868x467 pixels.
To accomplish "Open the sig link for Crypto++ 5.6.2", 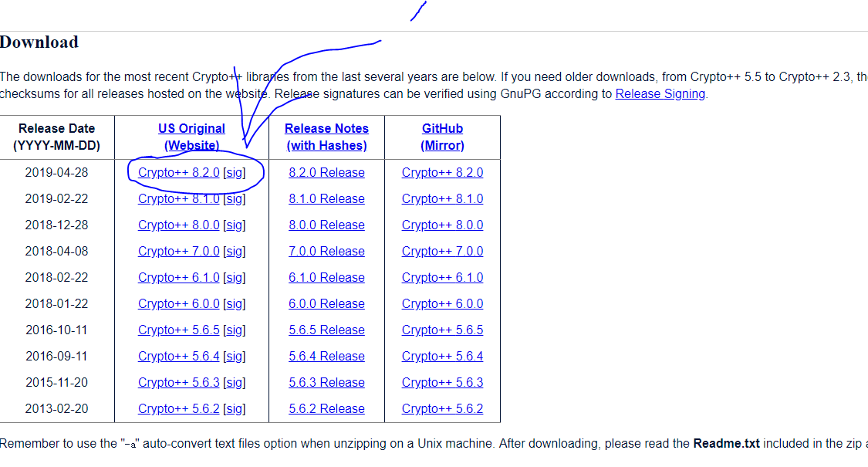I will click(x=234, y=408).
